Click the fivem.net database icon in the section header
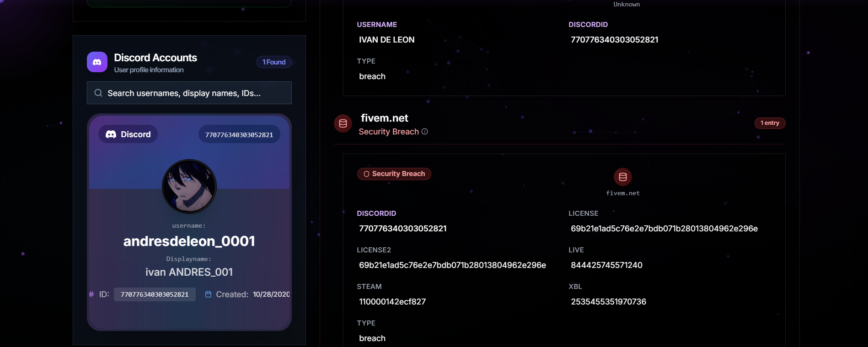The width and height of the screenshot is (868, 347). click(343, 123)
